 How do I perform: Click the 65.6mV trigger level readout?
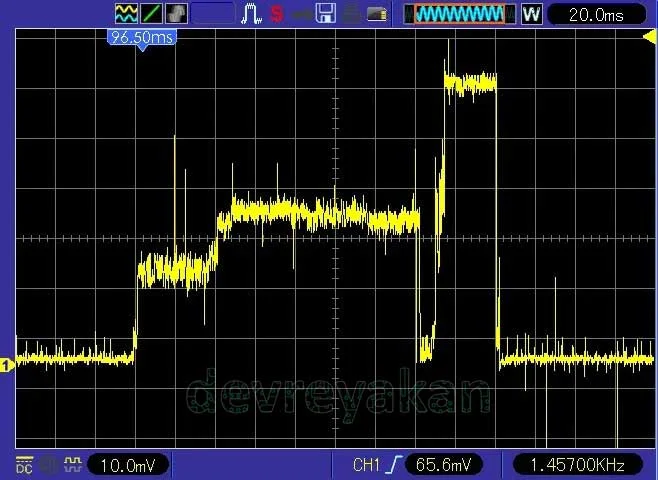444,464
